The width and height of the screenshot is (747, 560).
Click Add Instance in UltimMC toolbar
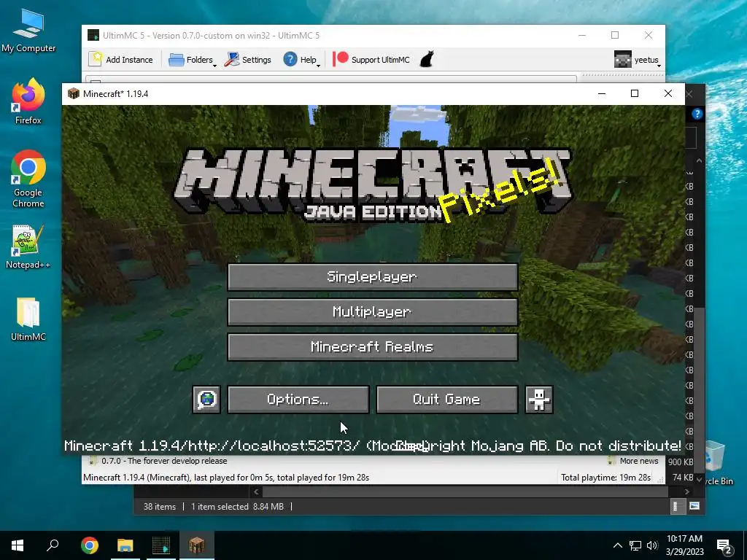pos(121,60)
